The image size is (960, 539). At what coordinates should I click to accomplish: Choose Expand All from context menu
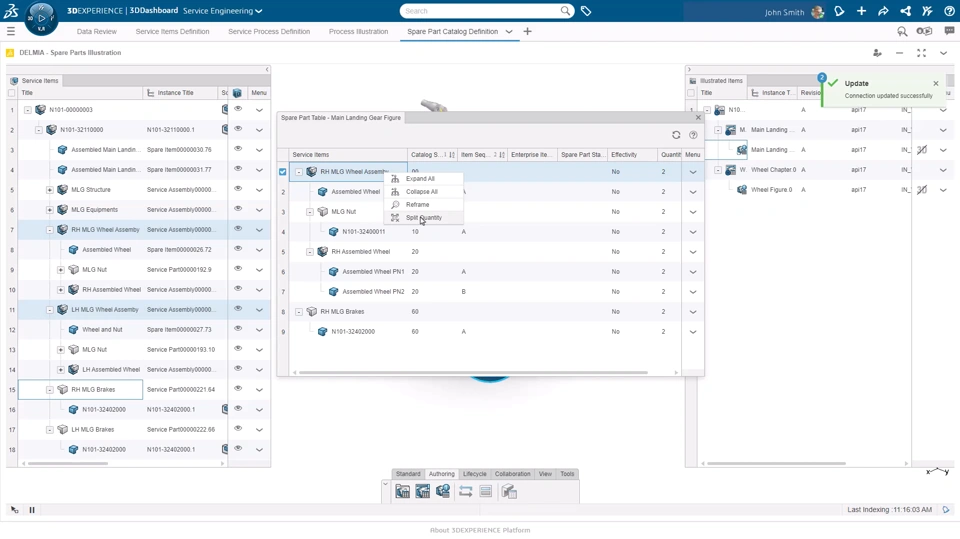[423, 179]
